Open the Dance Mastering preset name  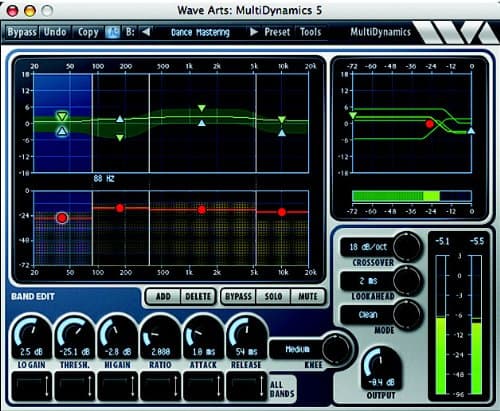(x=200, y=32)
